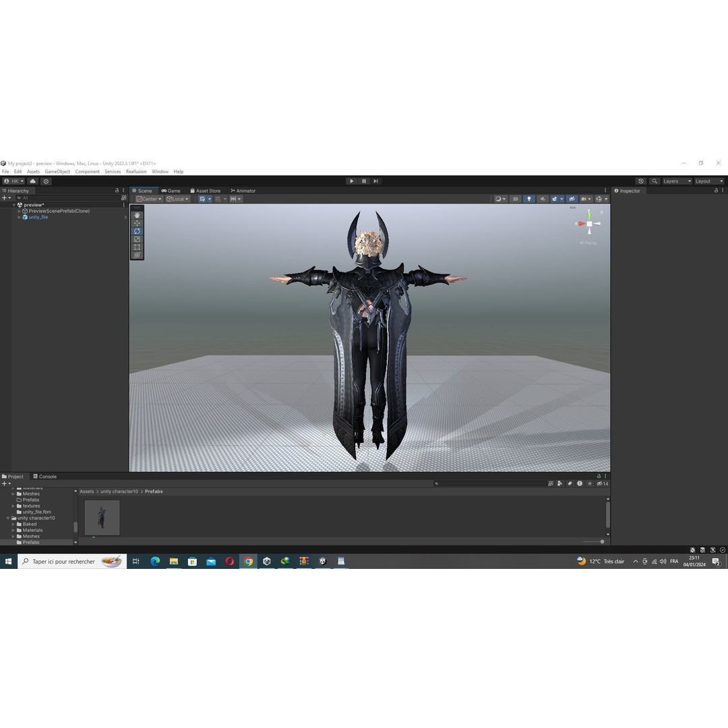728x728 pixels.
Task: Toggle scene effects (skybox, fog)
Action: [554, 199]
